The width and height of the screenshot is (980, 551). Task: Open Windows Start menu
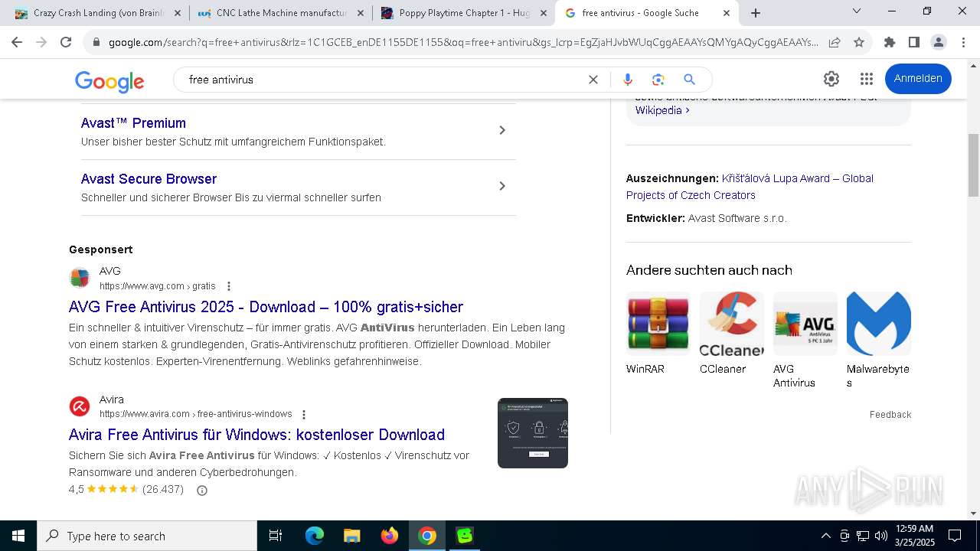(x=18, y=536)
